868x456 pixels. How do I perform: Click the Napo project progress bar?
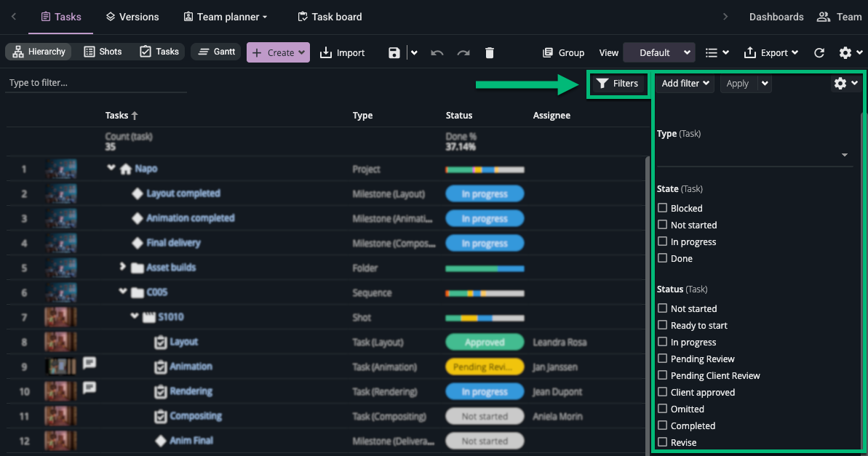pyautogui.click(x=485, y=169)
